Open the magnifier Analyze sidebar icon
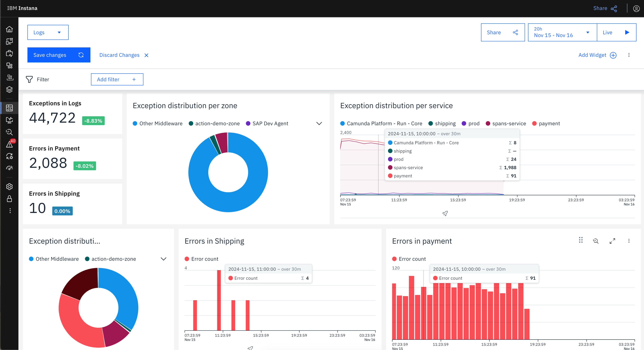Image resolution: width=644 pixels, height=350 pixels. [9, 132]
